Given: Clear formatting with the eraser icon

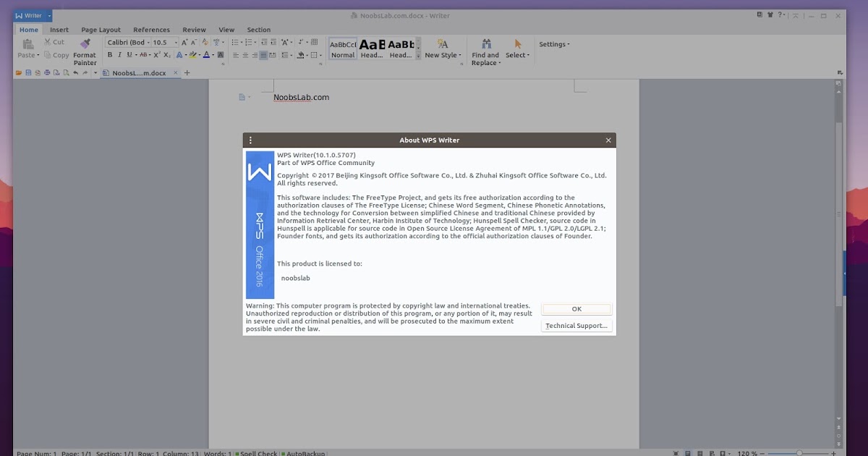Looking at the screenshot, I should [205, 43].
